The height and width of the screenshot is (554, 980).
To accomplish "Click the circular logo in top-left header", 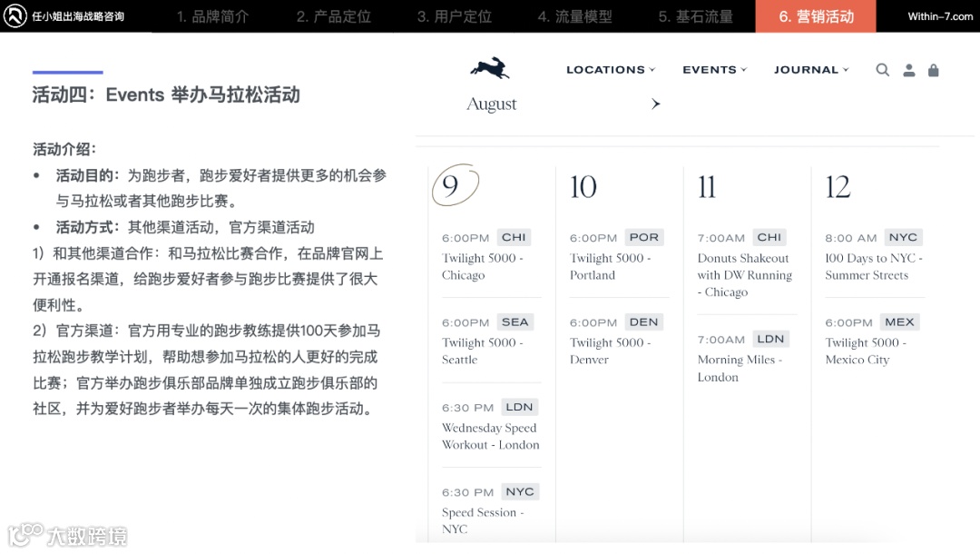I will point(15,16).
